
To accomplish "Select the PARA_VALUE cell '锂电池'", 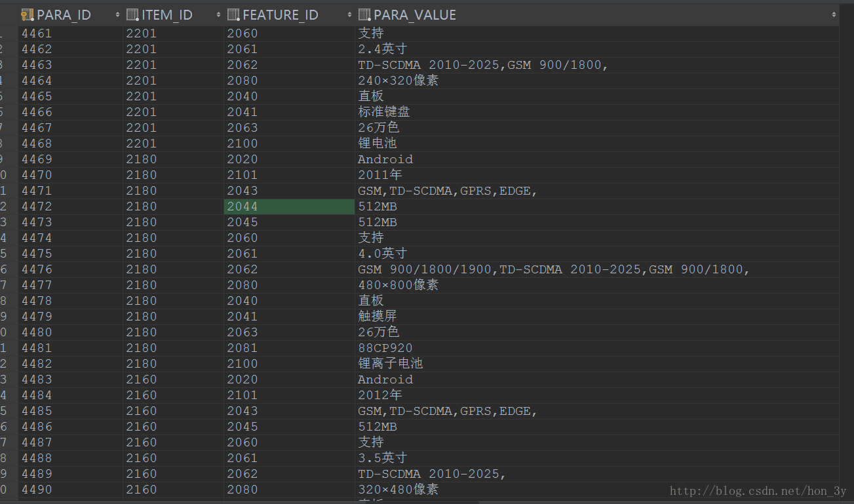I will pos(597,144).
